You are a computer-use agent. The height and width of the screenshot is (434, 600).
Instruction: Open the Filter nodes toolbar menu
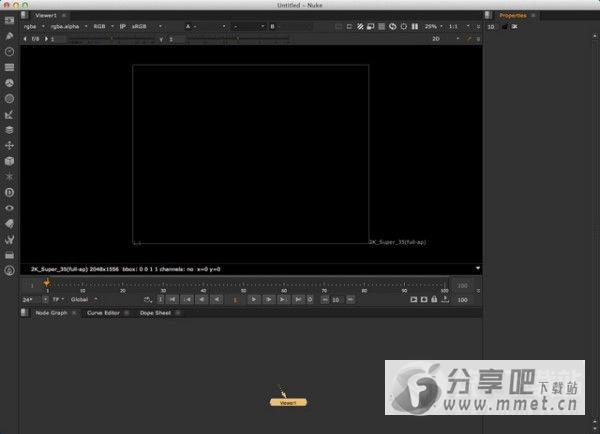[9, 99]
